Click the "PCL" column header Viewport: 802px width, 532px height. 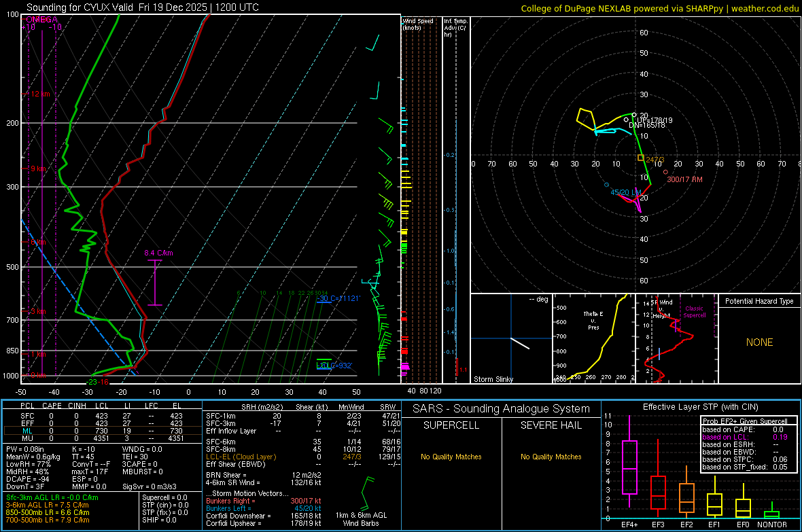pos(27,406)
